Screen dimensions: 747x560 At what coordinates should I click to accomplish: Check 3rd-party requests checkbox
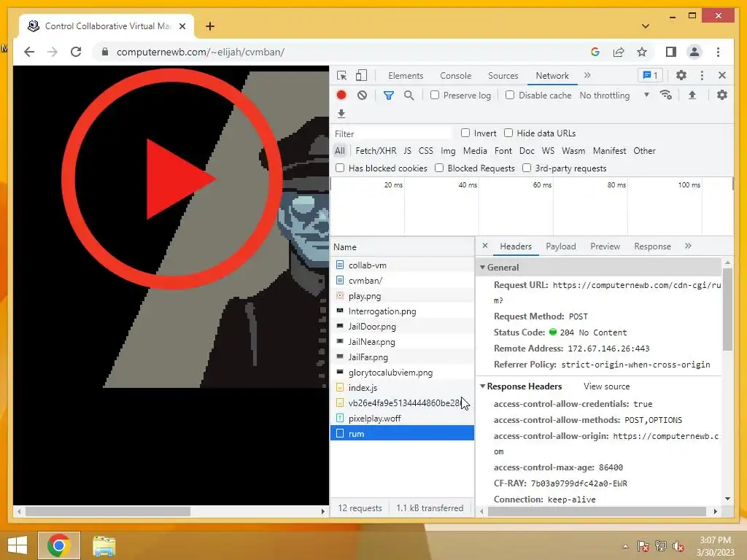point(527,168)
